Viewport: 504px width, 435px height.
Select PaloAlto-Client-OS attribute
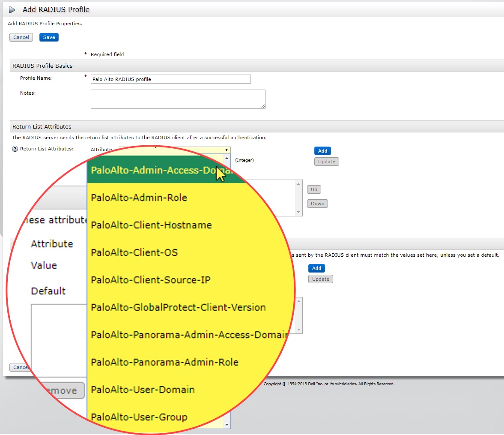click(134, 252)
